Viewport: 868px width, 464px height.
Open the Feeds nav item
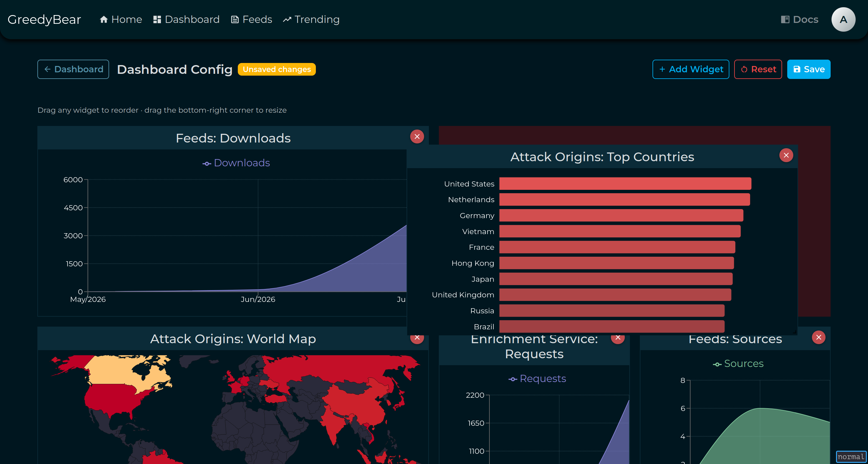point(251,20)
